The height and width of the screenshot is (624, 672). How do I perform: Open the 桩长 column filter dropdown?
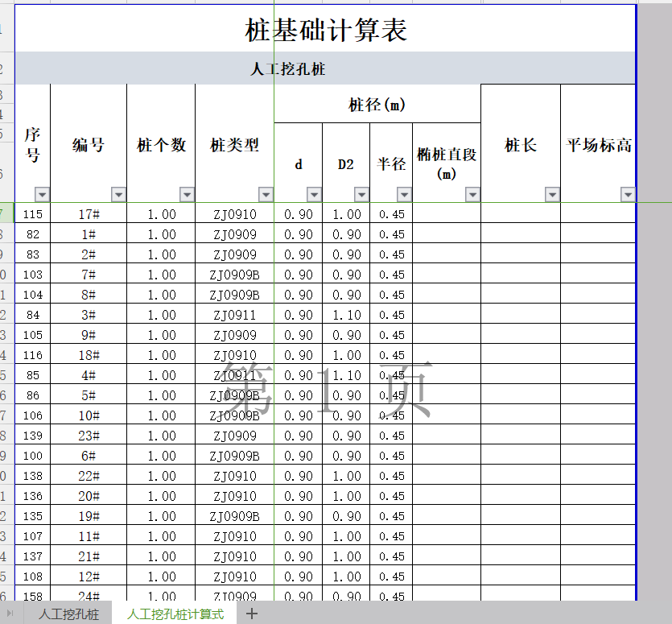pos(552,194)
